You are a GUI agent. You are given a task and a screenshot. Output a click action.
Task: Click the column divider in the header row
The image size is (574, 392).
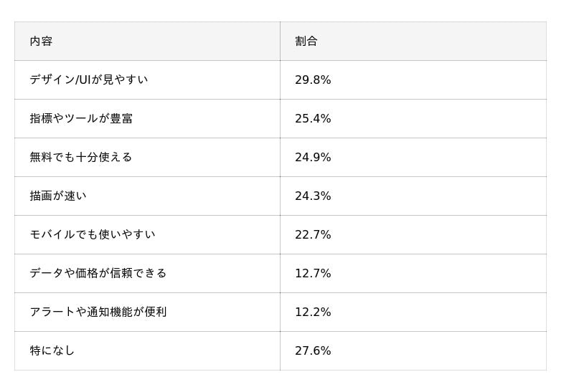280,42
